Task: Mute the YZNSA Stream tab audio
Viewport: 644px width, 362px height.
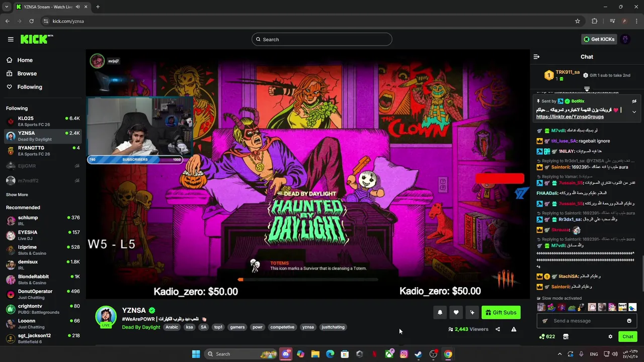Action: pos(77,7)
